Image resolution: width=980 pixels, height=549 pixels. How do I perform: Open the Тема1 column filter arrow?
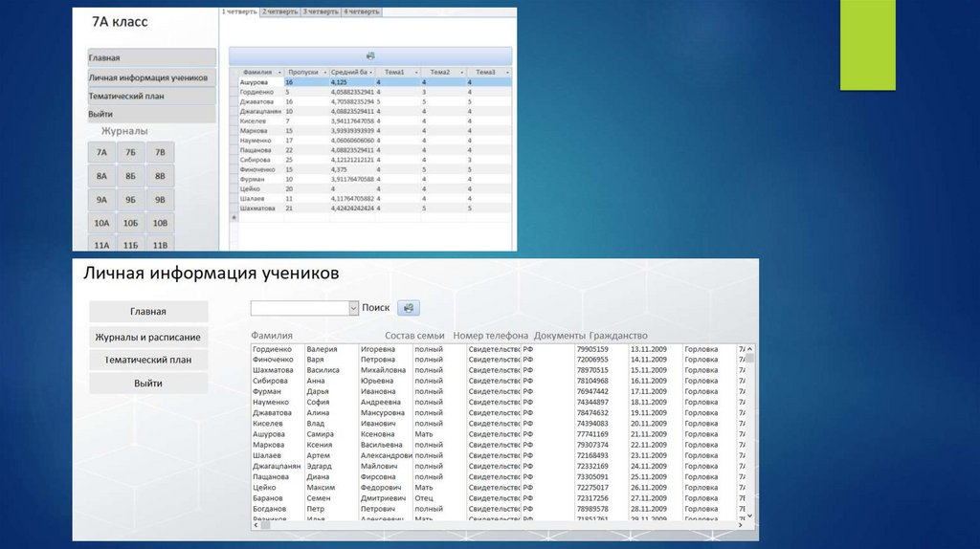[416, 73]
